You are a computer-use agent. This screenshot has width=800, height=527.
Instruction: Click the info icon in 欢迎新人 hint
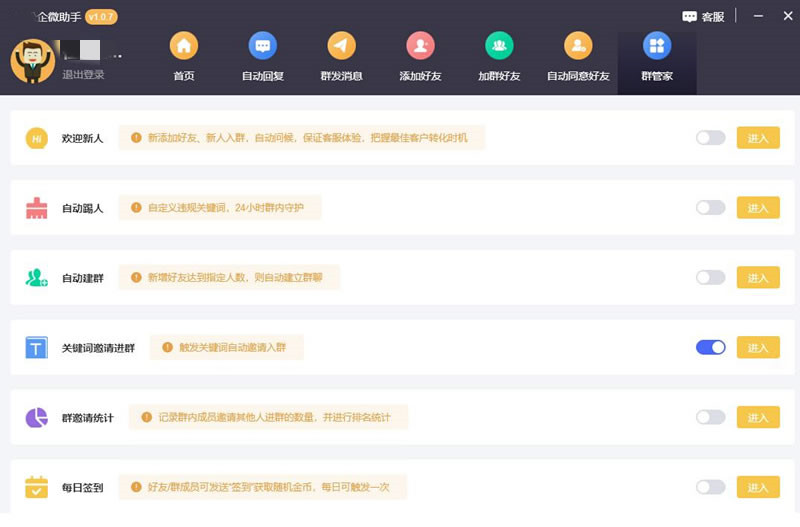(x=136, y=138)
